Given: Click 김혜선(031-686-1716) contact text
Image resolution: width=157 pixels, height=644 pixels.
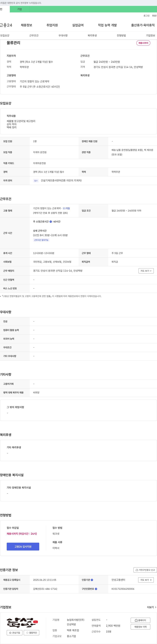Looking at the screenshot, I should point(45,589).
